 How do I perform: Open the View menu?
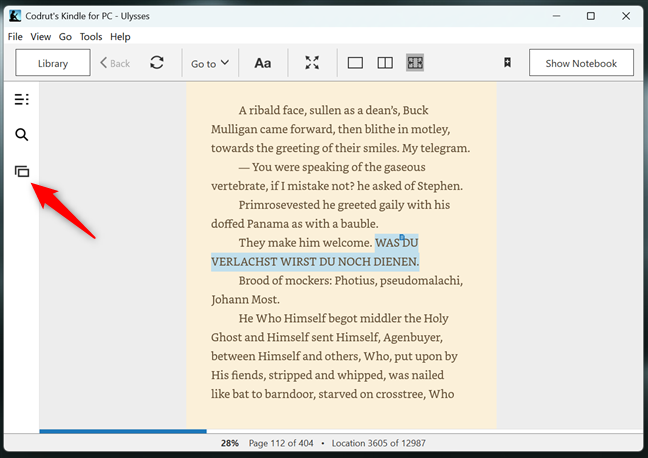(41, 37)
